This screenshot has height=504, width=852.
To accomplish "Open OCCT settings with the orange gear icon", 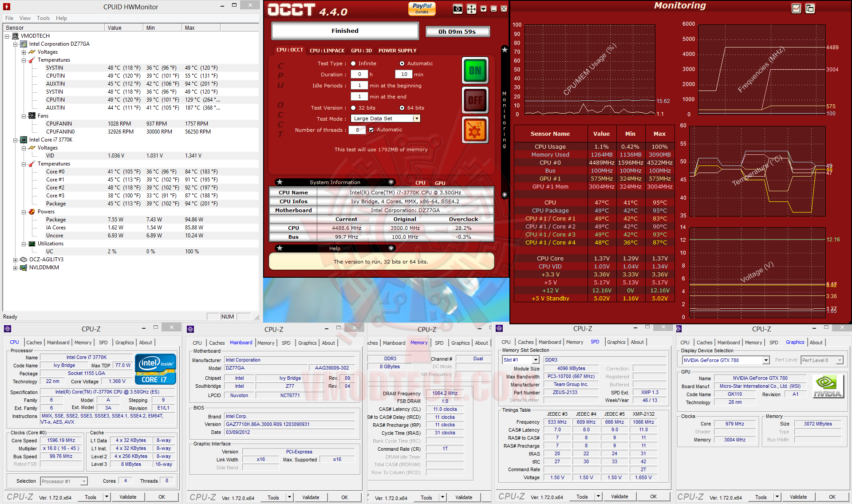I will (475, 130).
